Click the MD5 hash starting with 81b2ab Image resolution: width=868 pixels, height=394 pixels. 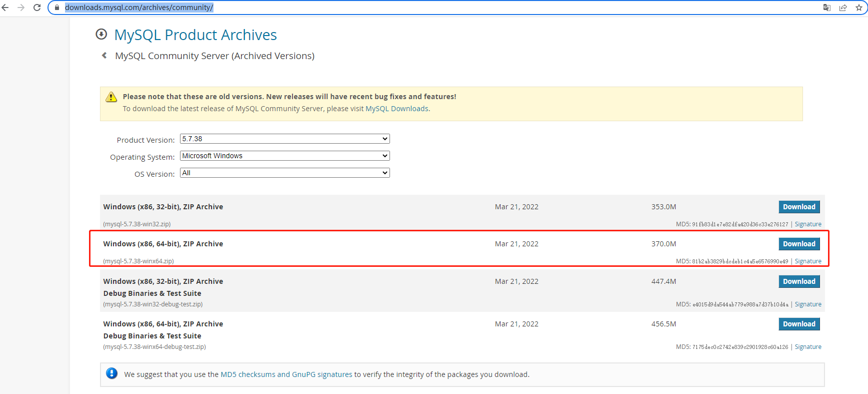740,261
